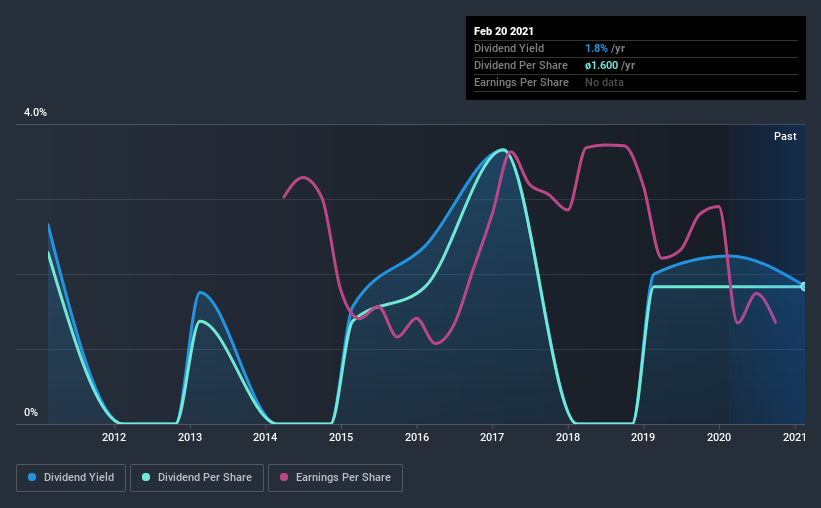This screenshot has height=508, width=821.
Task: Click the data point marker at chart end
Action: (804, 286)
